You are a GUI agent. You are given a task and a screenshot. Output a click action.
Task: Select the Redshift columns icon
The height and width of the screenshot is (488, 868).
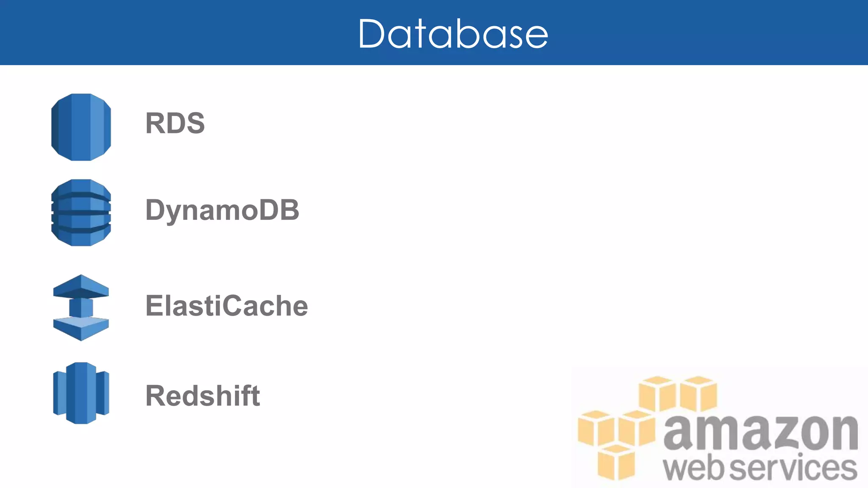click(81, 393)
